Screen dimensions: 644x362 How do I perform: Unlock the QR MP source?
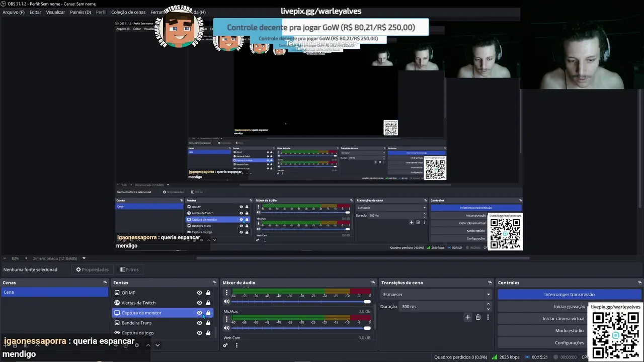click(208, 293)
